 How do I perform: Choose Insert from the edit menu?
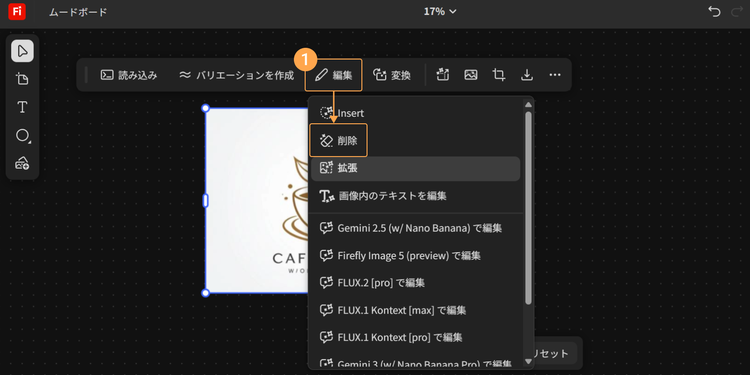pos(415,113)
